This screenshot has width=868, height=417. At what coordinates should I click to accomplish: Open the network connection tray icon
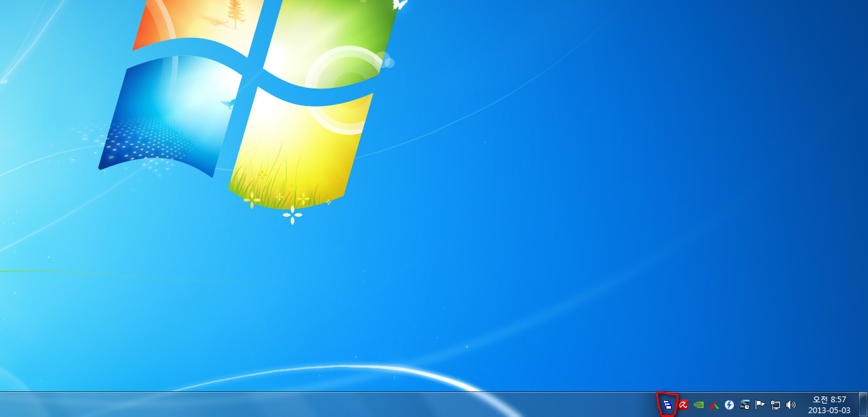776,405
